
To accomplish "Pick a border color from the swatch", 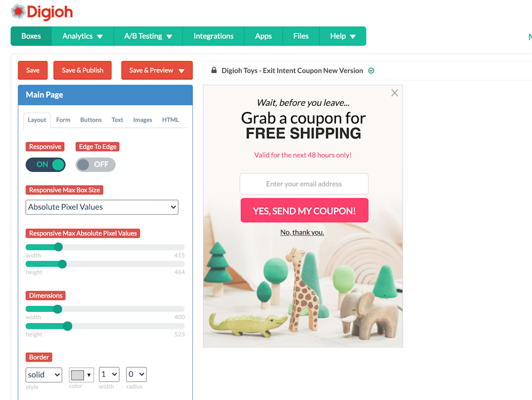I will pos(81,375).
